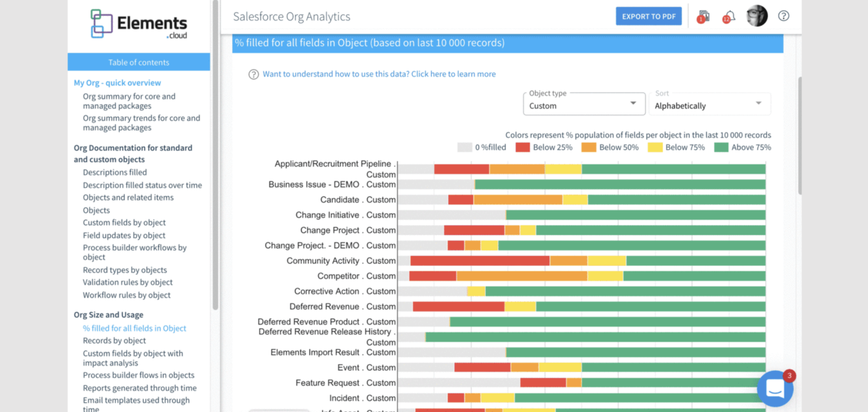The height and width of the screenshot is (412, 868).
Task: Click the EXPORT TO PDF button
Action: (649, 16)
